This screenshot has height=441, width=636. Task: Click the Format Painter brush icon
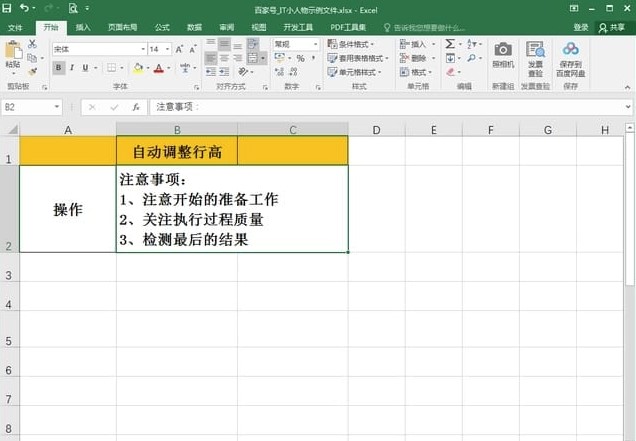tap(33, 71)
